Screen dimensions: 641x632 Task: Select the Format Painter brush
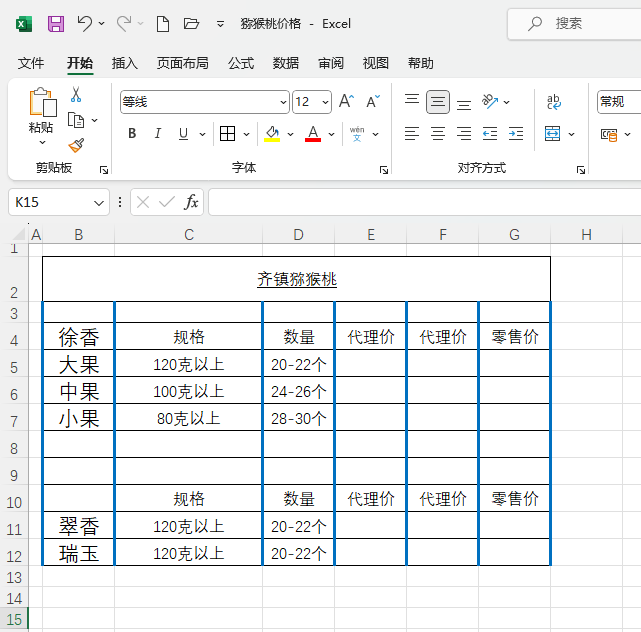pos(76,145)
